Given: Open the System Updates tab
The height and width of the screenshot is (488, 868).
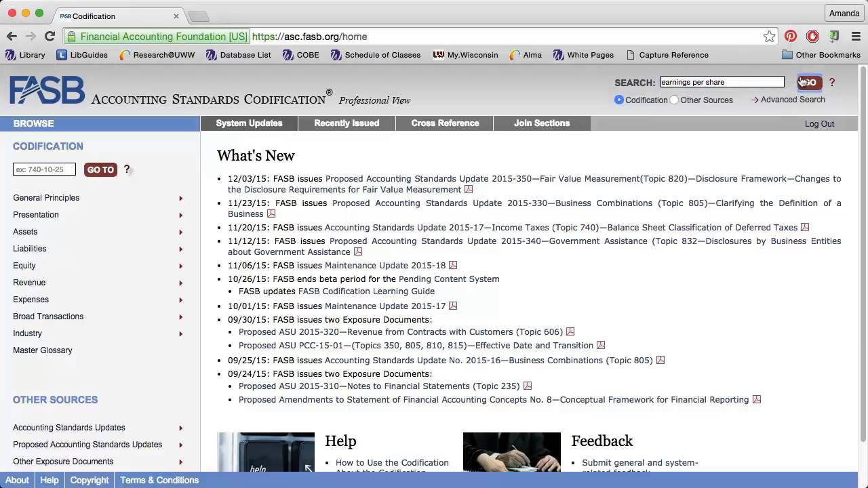Looking at the screenshot, I should point(249,123).
